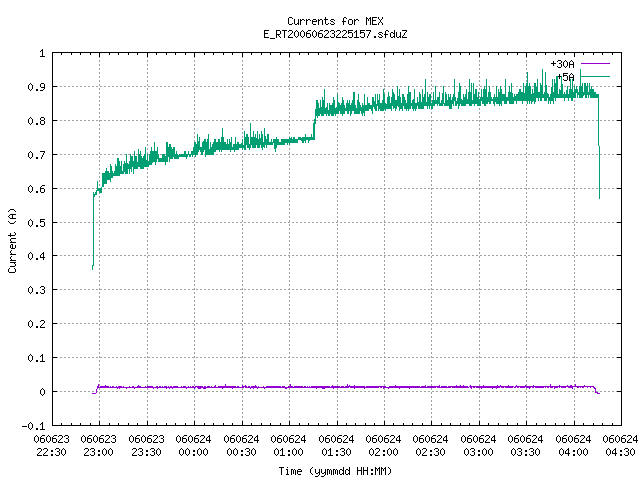Image resolution: width=640 pixels, height=480 pixels.
Task: Click the green +5A legend line sample
Action: coord(595,76)
